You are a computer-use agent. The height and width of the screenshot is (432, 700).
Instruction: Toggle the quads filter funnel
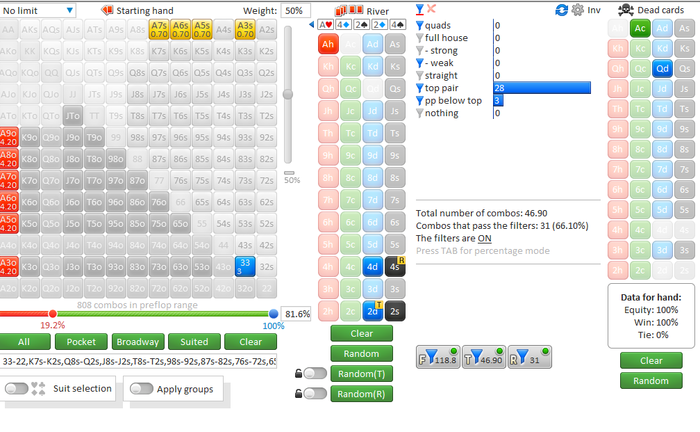420,25
